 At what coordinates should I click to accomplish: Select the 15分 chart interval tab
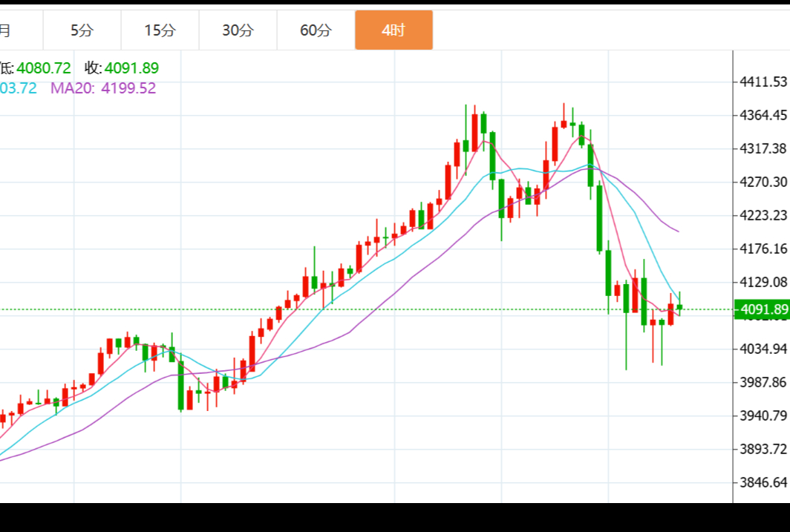(160, 30)
